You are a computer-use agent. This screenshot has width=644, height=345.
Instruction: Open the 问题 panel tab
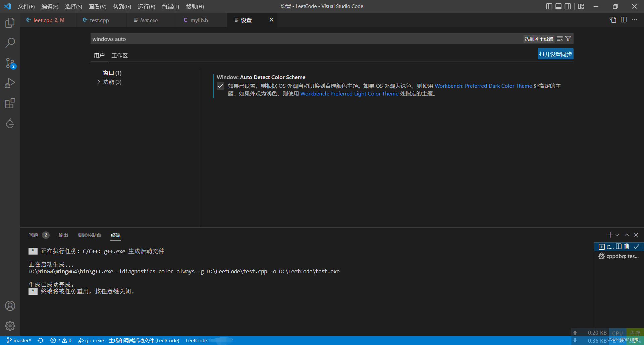pyautogui.click(x=33, y=235)
